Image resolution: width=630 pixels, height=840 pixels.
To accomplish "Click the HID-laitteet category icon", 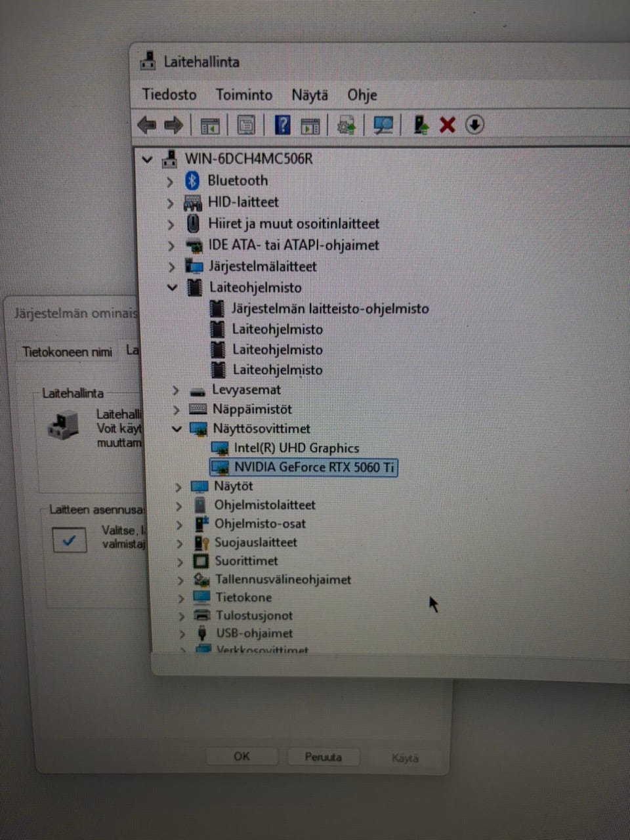I will [x=193, y=202].
